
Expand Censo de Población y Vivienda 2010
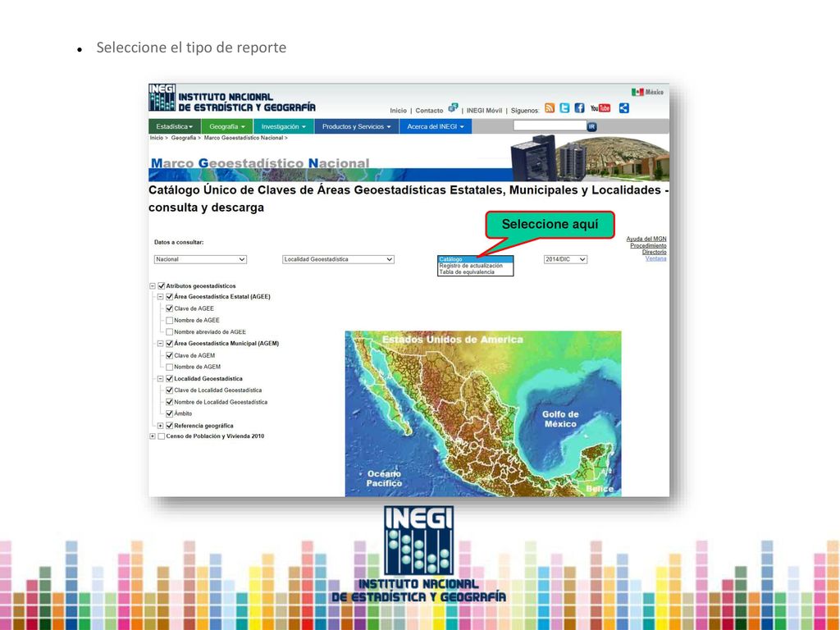(x=152, y=436)
